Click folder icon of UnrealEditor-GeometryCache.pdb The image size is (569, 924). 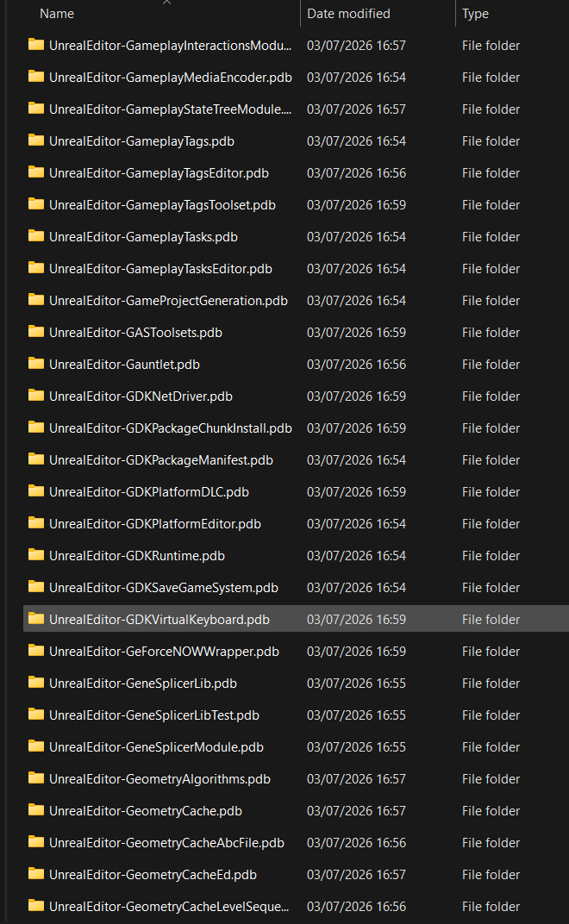pos(36,808)
